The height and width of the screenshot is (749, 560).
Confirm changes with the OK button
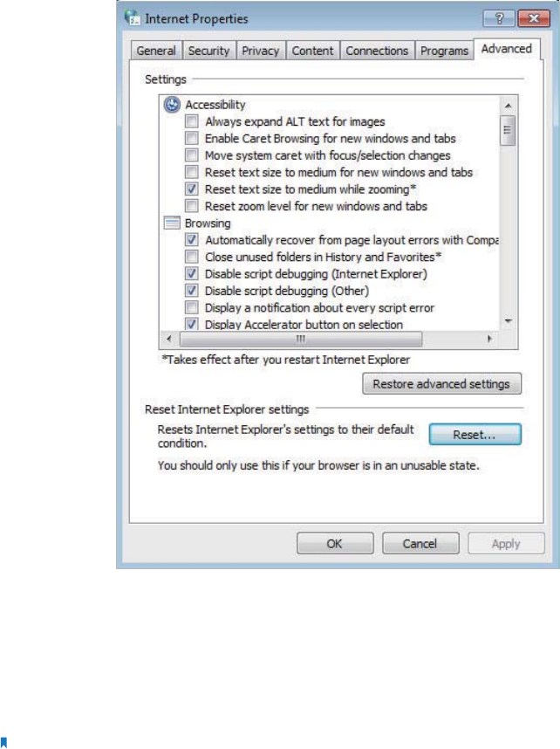point(335,544)
